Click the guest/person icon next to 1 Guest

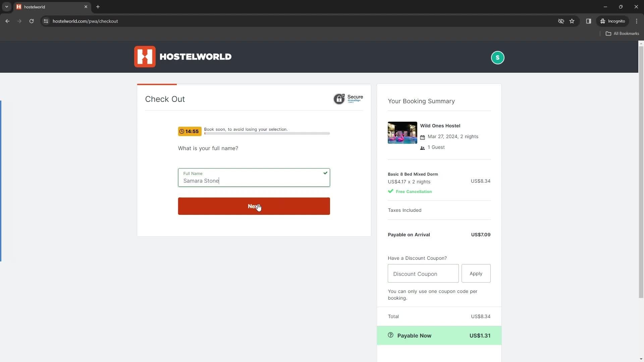[422, 147]
